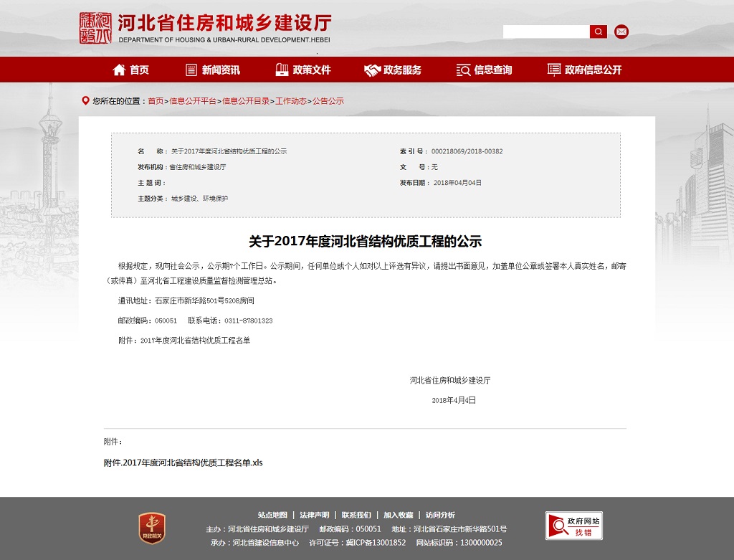Open 公告公示 breadcrumb link
The height and width of the screenshot is (560, 734).
point(328,101)
